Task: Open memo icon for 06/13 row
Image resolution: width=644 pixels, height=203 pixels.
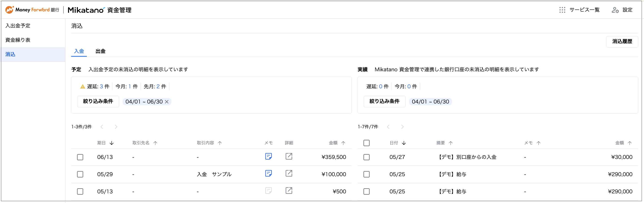Action: coord(268,156)
